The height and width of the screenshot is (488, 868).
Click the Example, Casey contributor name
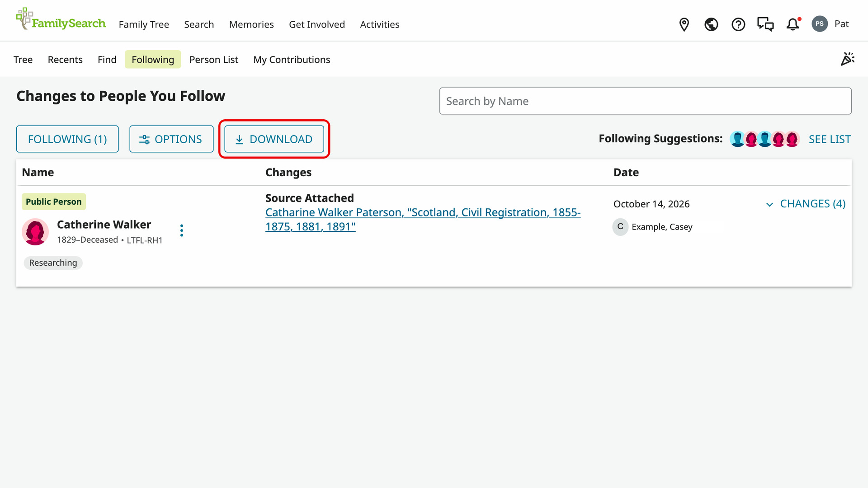tap(662, 227)
